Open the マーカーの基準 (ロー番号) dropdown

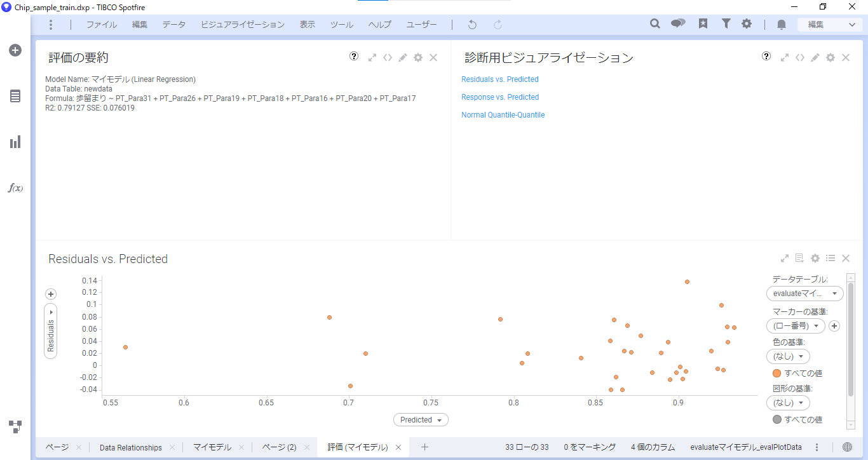(x=796, y=326)
